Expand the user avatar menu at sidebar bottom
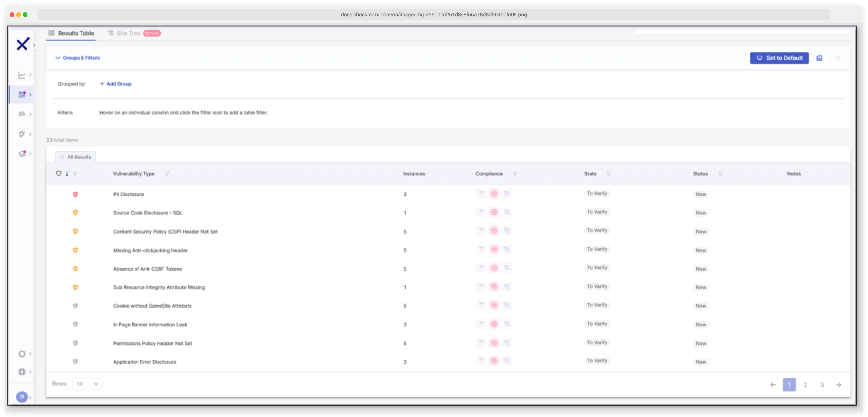This screenshot has width=868, height=417. point(22,397)
